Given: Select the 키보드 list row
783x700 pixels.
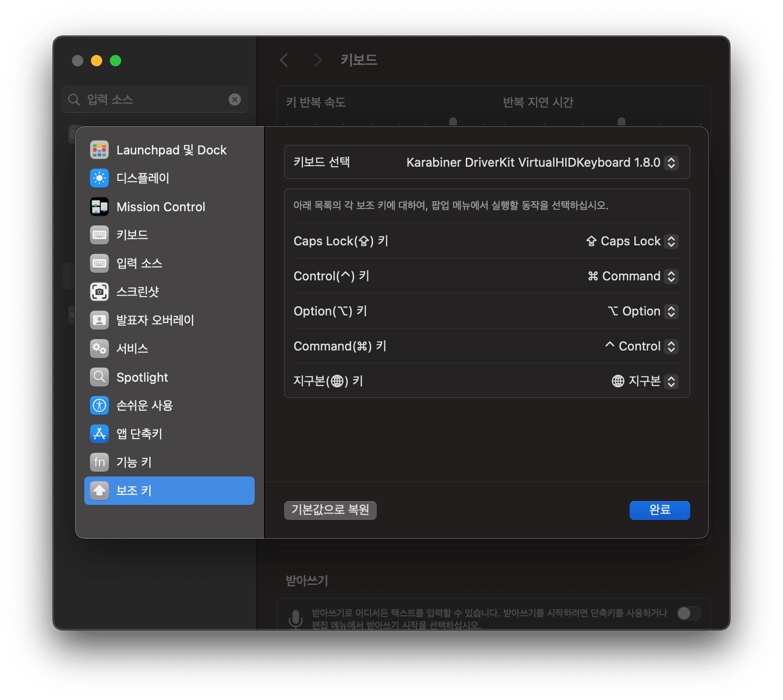Looking at the screenshot, I should pos(169,235).
